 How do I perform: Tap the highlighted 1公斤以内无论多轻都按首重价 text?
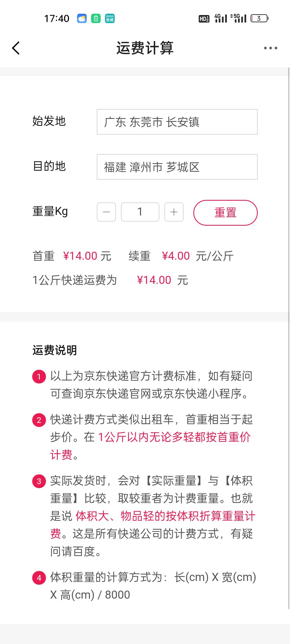[175, 437]
